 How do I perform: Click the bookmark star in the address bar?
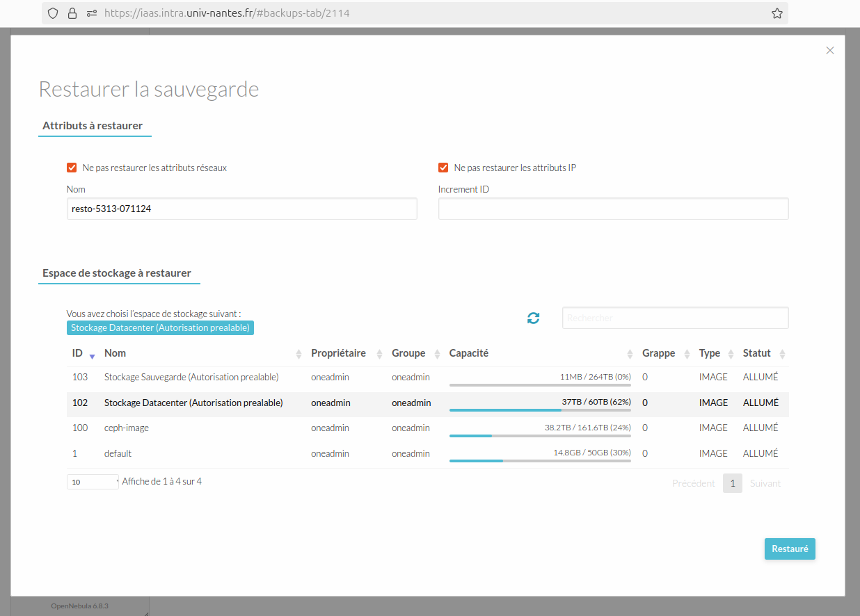777,13
